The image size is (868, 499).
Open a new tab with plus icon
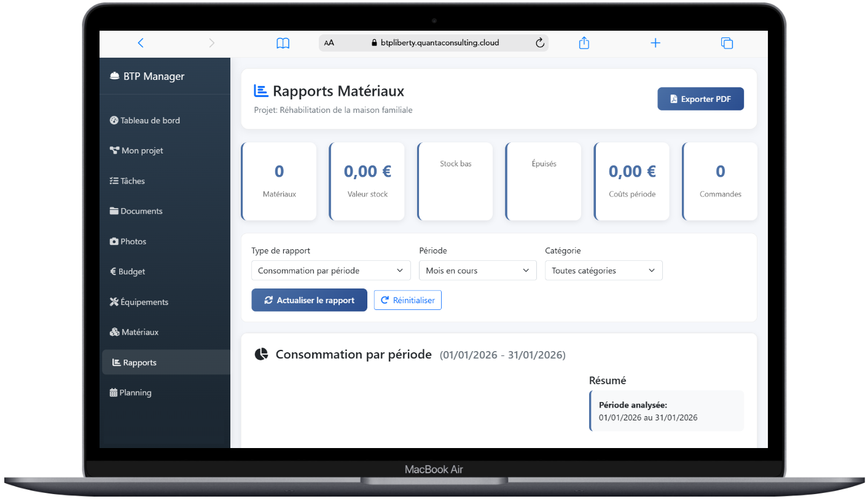point(655,43)
